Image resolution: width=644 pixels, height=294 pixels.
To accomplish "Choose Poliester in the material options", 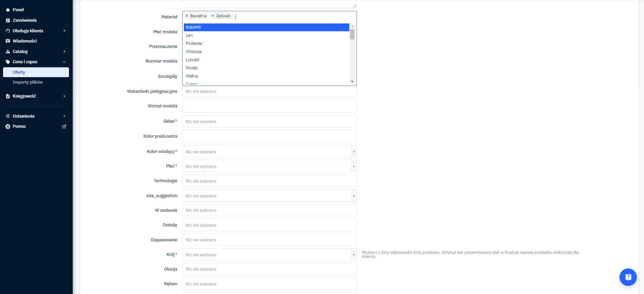I will click(x=194, y=44).
